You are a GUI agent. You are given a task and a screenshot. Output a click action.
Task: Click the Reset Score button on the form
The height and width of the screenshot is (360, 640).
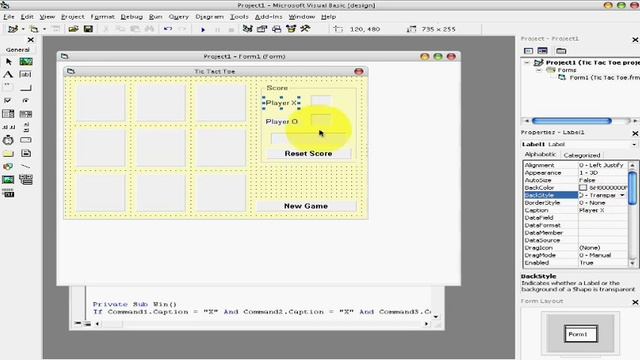point(309,153)
